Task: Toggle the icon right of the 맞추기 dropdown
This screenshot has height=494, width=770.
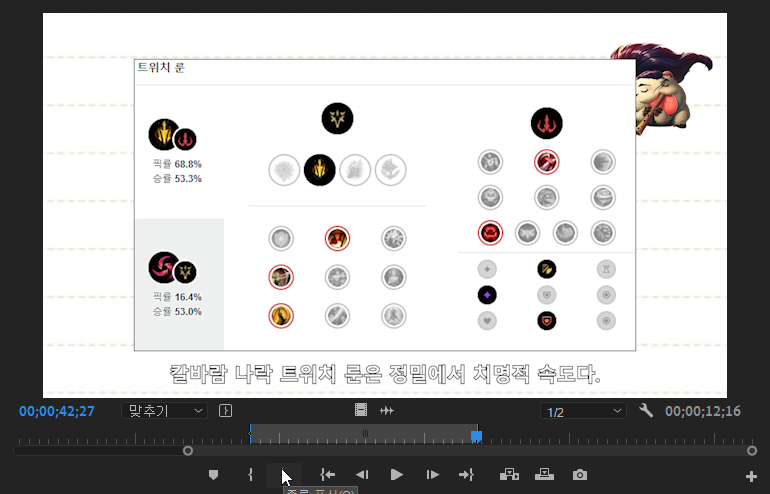Action: tap(225, 411)
